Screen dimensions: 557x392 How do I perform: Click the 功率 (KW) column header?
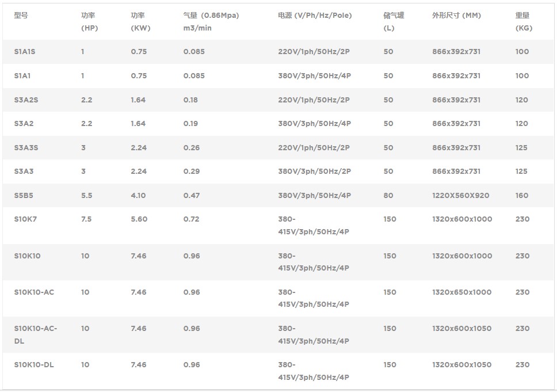click(140, 22)
